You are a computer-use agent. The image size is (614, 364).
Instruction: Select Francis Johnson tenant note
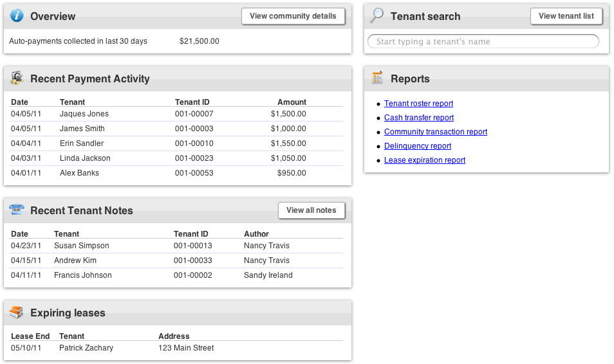(176, 275)
